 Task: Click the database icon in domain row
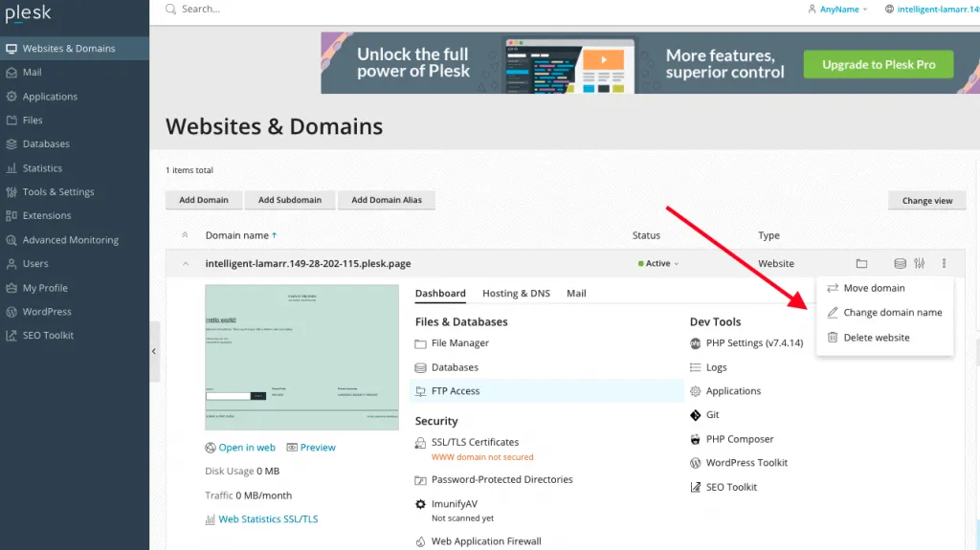pos(900,264)
